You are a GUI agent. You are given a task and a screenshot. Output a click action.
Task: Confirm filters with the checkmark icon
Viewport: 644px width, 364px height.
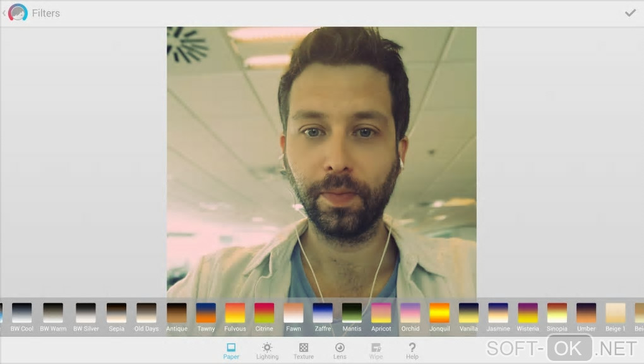[630, 13]
